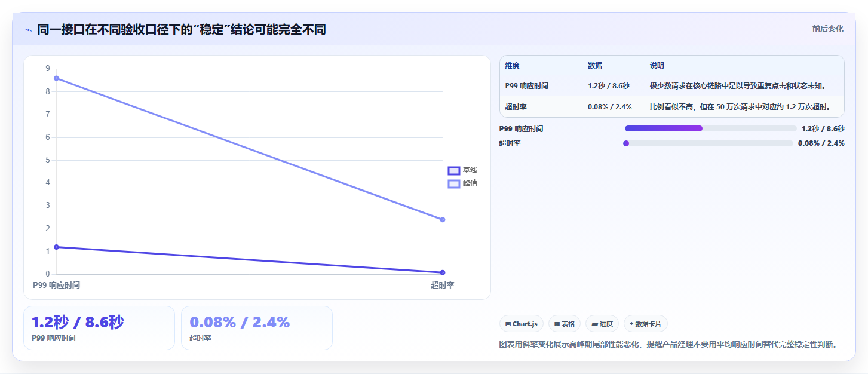Click the 超时率 progress bar
This screenshot has width=868, height=374.
(x=709, y=143)
